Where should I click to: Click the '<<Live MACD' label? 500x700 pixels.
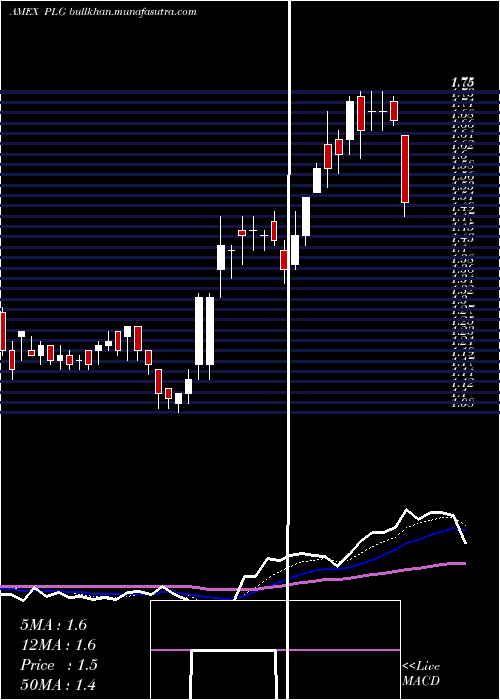tap(421, 673)
